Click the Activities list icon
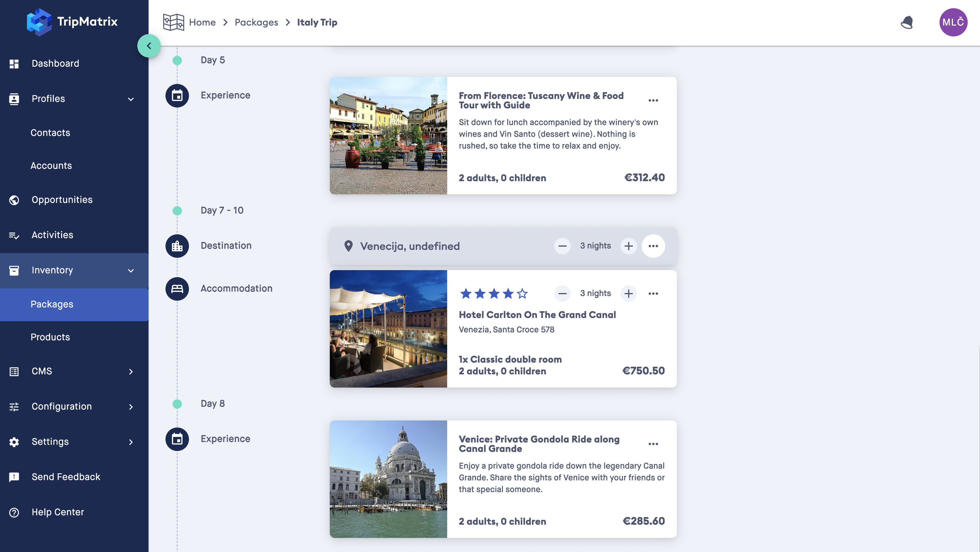 click(x=14, y=235)
